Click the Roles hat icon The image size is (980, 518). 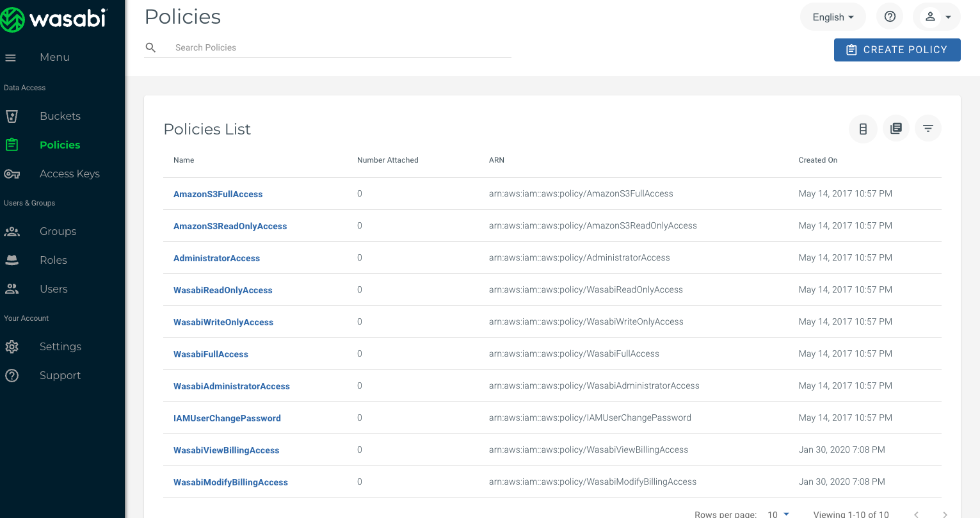(12, 260)
